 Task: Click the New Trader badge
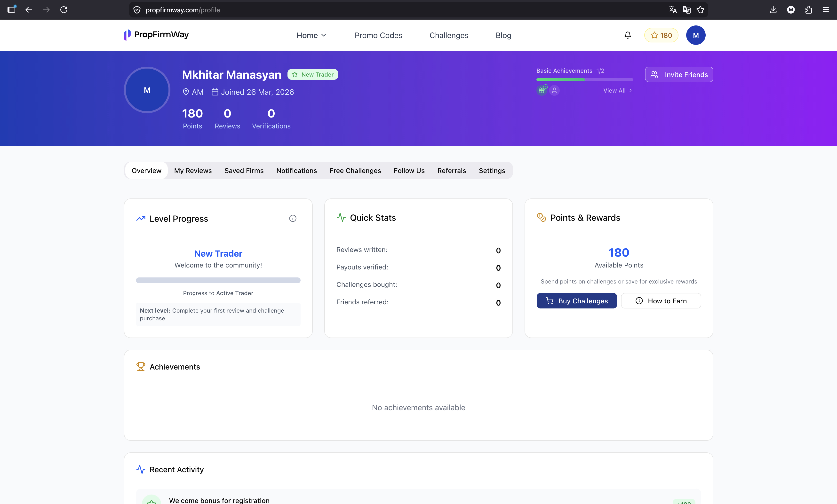click(x=312, y=74)
